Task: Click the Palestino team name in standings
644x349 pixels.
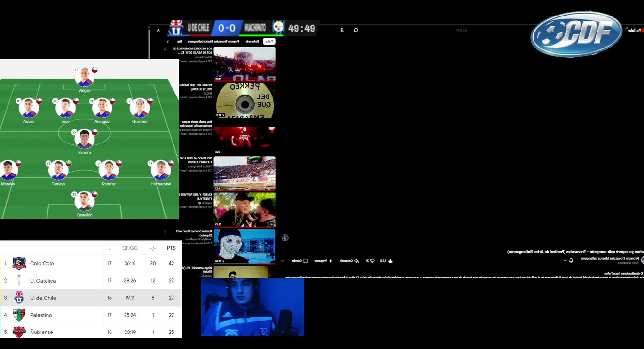Action: click(41, 315)
